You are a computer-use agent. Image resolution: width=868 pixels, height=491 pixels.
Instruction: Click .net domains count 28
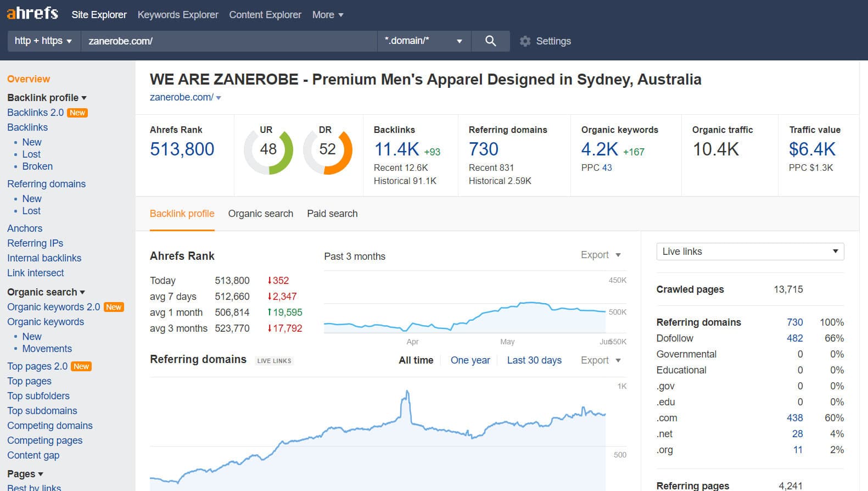tap(798, 434)
